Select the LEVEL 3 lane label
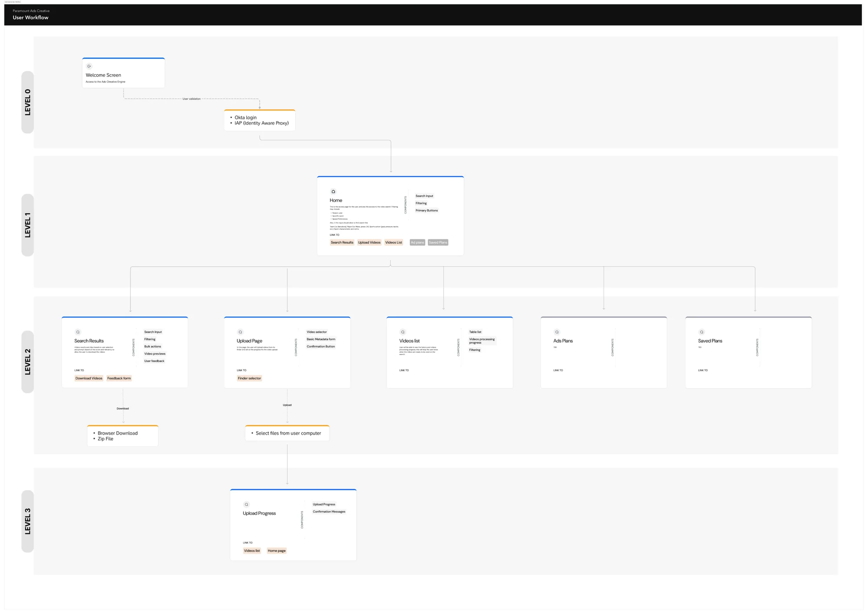The height and width of the screenshot is (614, 868). coord(28,521)
